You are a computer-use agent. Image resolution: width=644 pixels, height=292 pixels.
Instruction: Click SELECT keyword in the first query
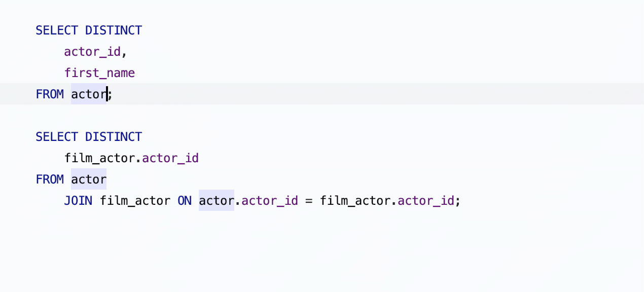tap(57, 30)
